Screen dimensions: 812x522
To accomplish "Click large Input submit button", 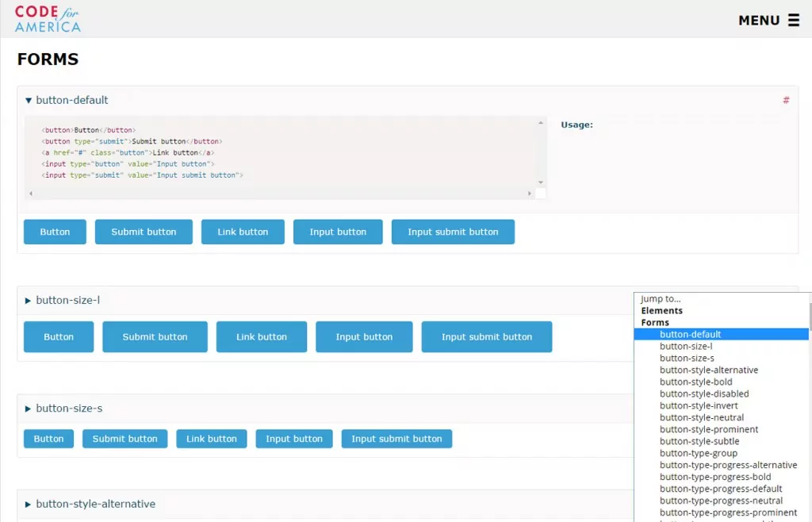I will [487, 336].
